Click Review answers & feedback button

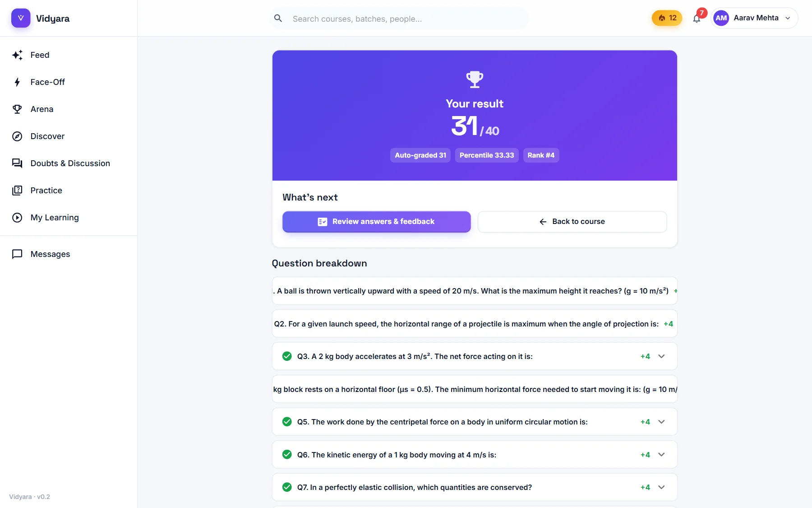point(377,222)
